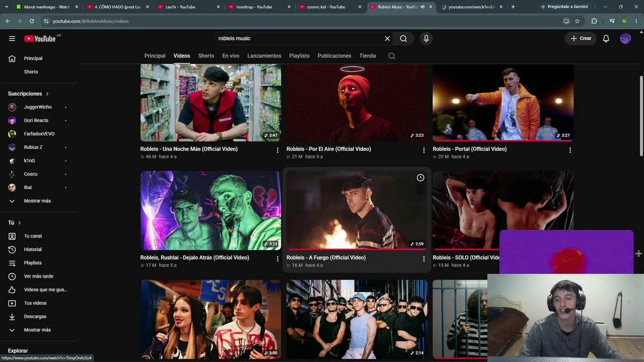This screenshot has width=644, height=362.
Task: Open the account avatar menu
Action: [625, 39]
